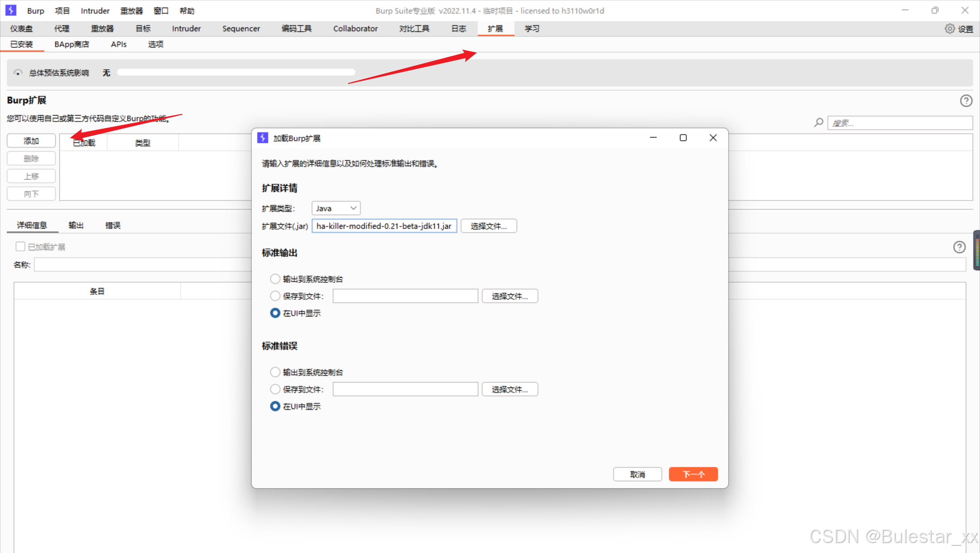Open the Burp menu
Screen dimensions: 980x553
coord(35,10)
